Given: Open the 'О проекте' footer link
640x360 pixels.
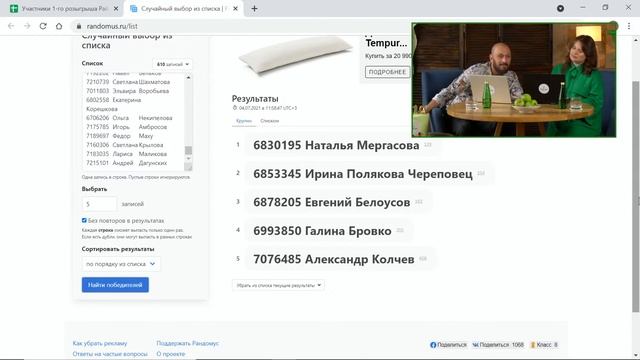Looking at the screenshot, I should point(171,354).
